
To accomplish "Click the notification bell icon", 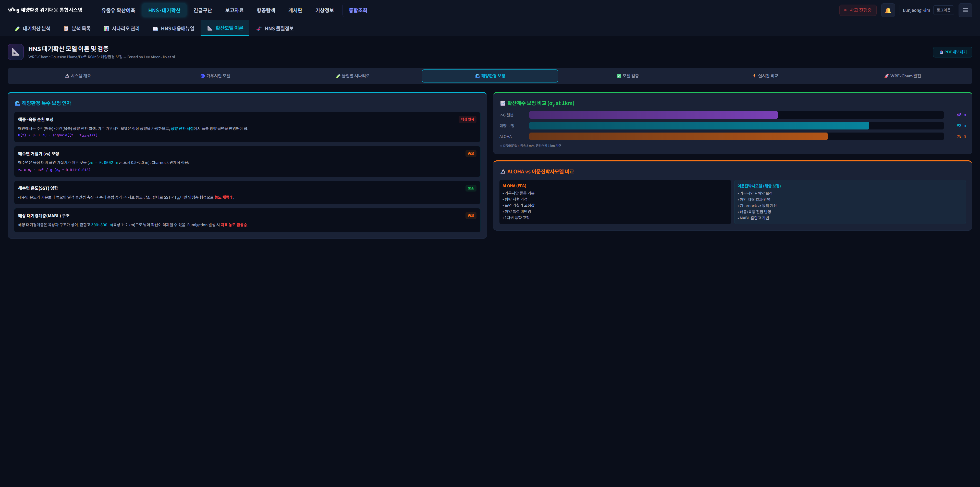I will [888, 10].
